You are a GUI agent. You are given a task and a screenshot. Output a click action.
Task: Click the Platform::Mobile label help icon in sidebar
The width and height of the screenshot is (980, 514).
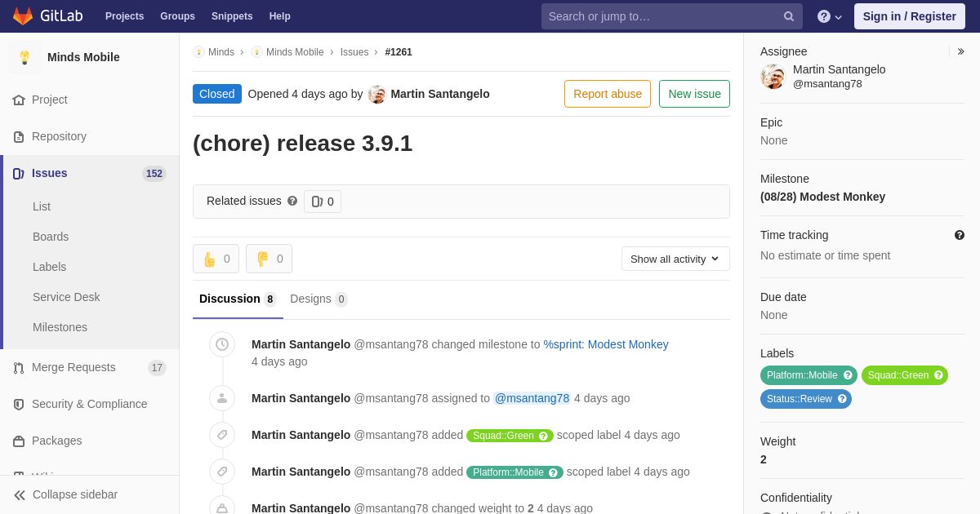848,375
